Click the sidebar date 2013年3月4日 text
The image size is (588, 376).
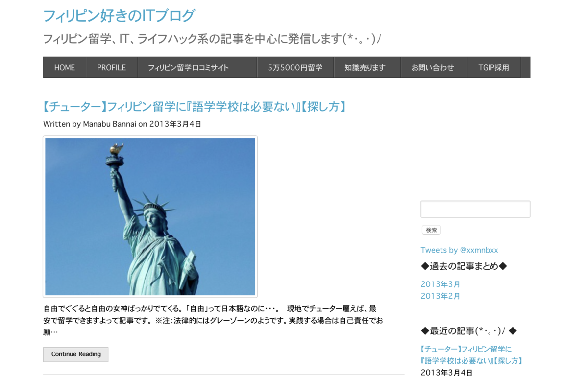(446, 373)
